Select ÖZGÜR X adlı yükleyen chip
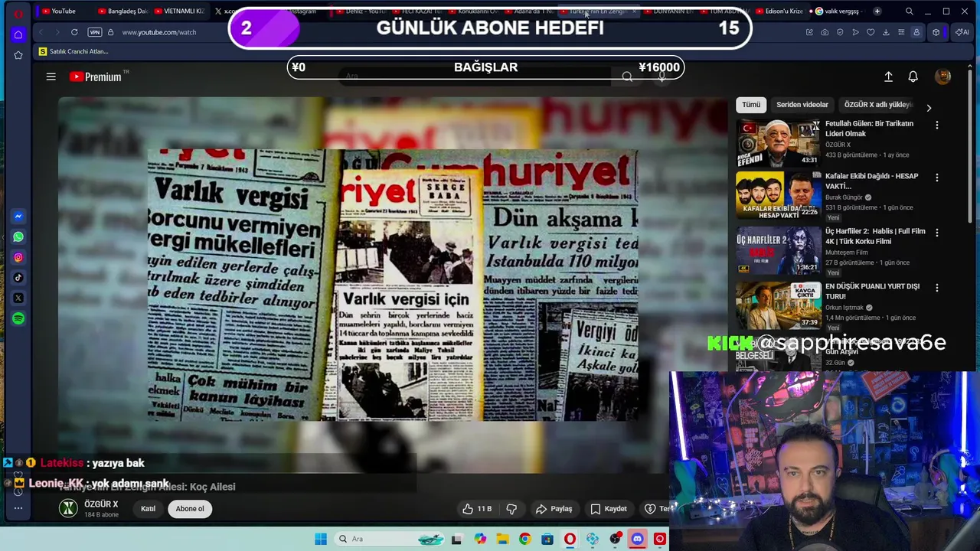Screen dimensions: 980x551 click(878, 105)
